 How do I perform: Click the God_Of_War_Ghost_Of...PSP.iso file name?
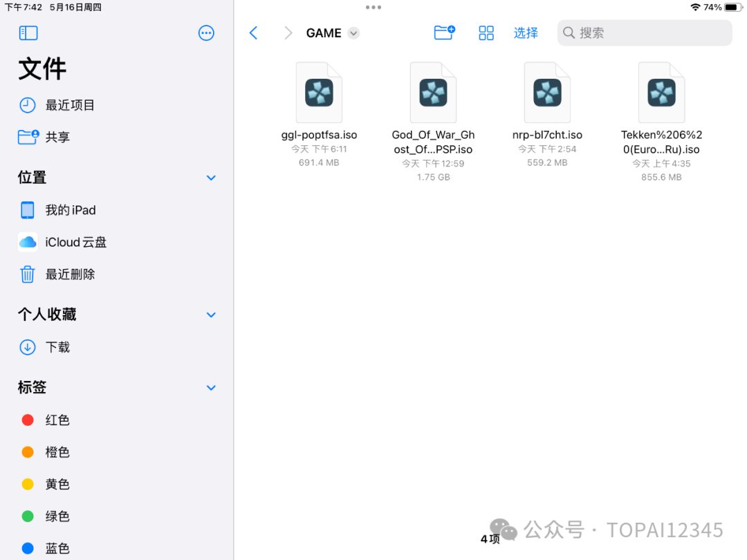point(433,142)
